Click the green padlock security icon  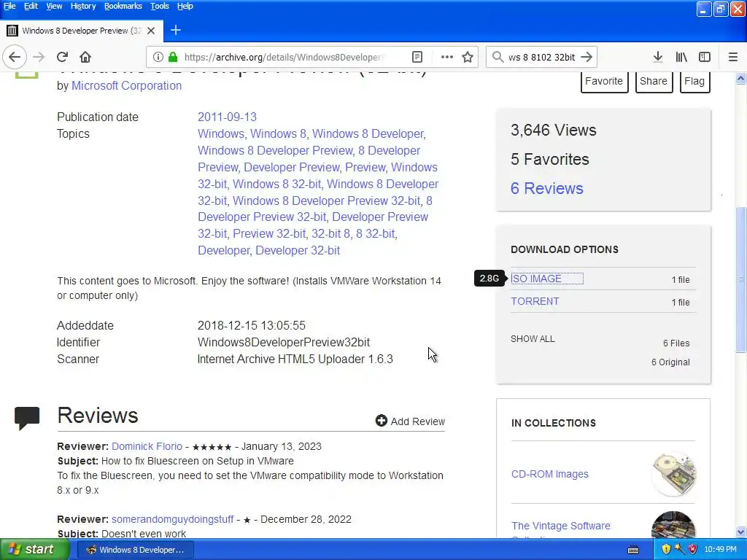click(x=173, y=57)
